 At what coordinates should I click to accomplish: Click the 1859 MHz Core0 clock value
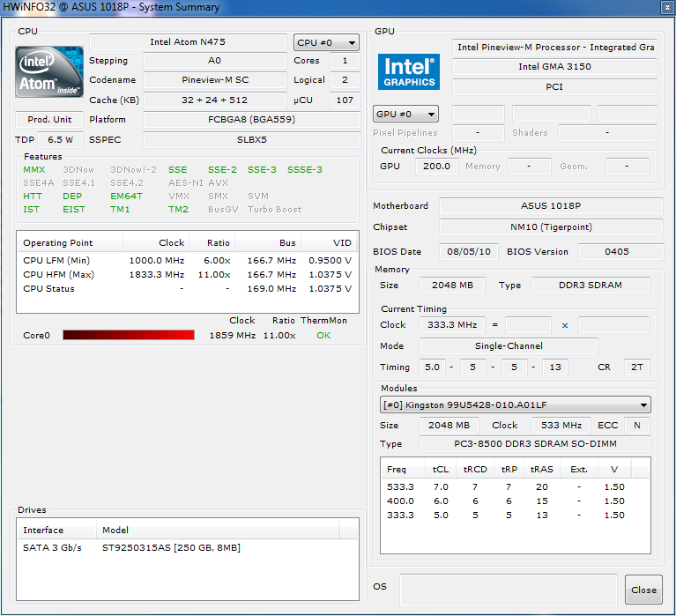click(233, 335)
